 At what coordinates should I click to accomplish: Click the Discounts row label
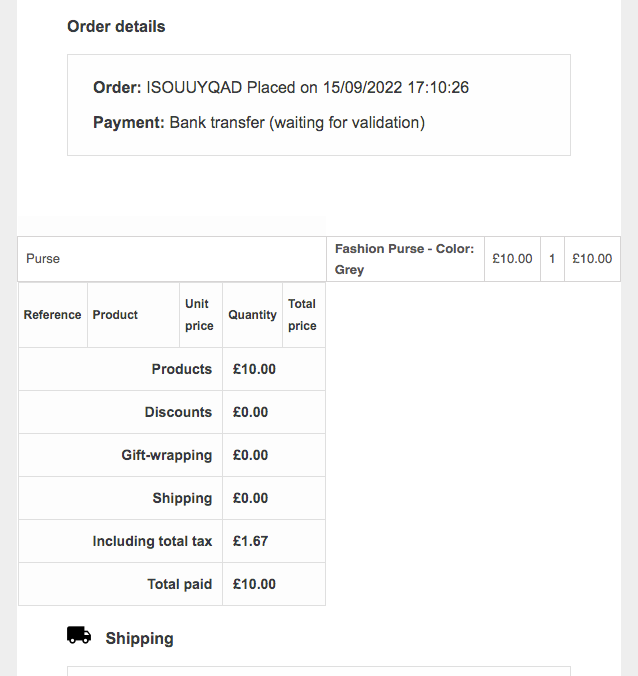click(178, 413)
